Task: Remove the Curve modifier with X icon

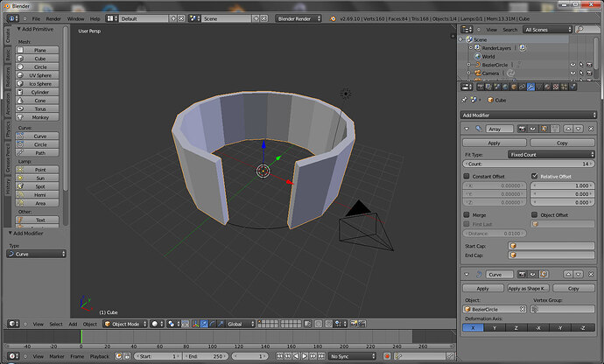Action: pyautogui.click(x=591, y=274)
